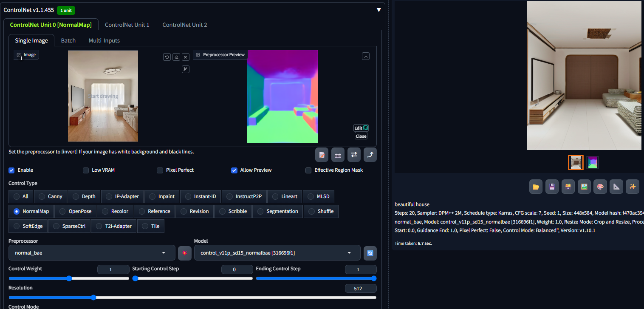Image resolution: width=644 pixels, height=309 pixels.
Task: Open the Preprocessor normal_bae dropdown
Action: [92, 253]
